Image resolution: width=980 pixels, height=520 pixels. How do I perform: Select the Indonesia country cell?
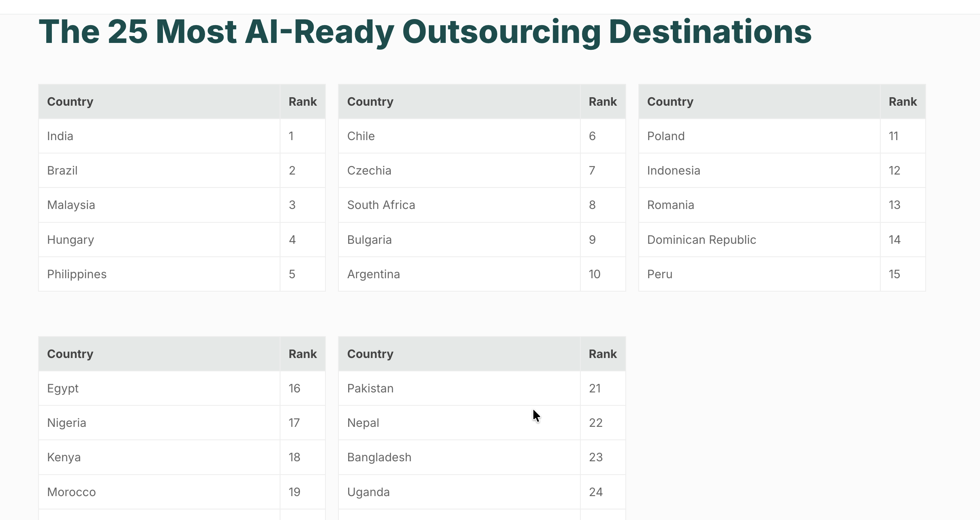[x=760, y=170]
